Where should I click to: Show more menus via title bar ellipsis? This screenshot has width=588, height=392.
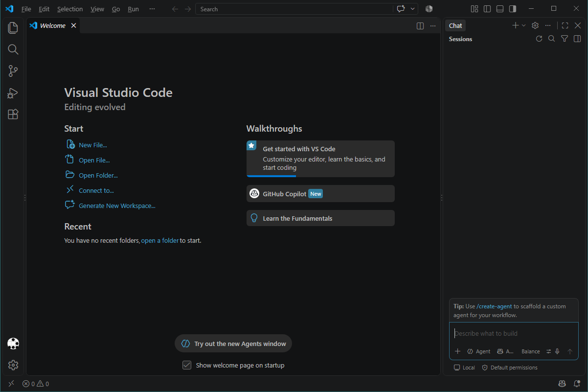(x=152, y=9)
